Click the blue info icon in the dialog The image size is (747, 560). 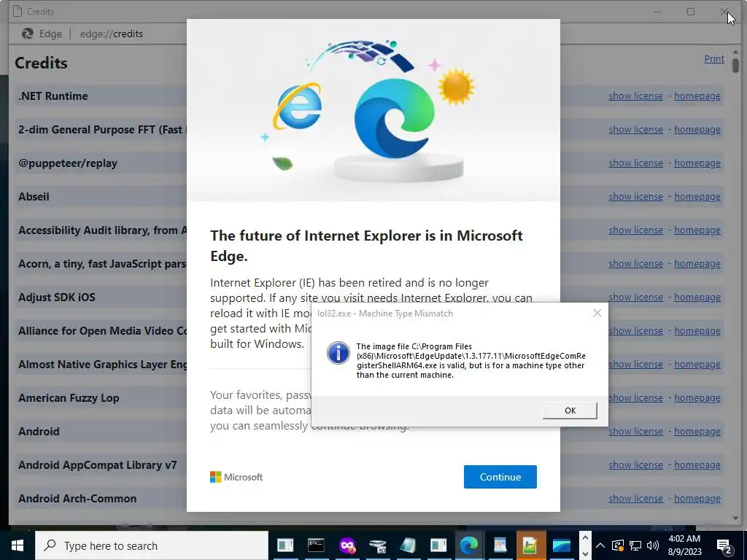[x=338, y=353]
